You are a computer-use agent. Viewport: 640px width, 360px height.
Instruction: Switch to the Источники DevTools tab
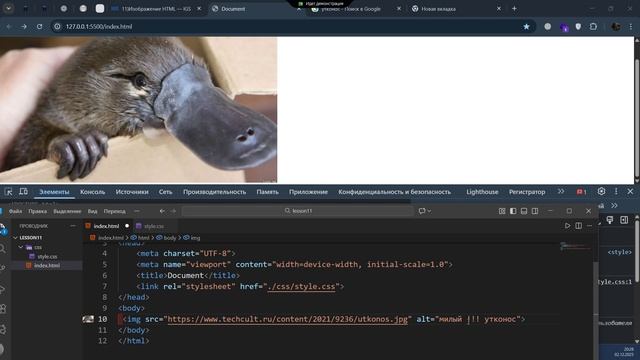tap(132, 192)
